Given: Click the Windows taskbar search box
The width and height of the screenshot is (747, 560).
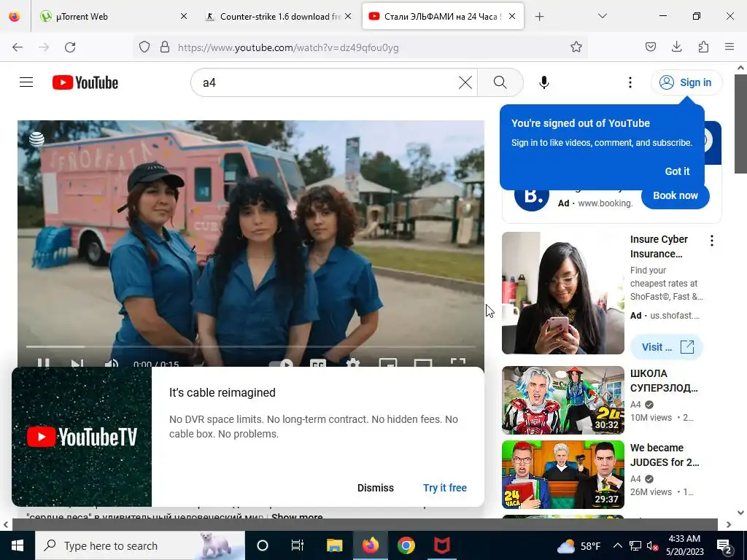Looking at the screenshot, I should 140,545.
